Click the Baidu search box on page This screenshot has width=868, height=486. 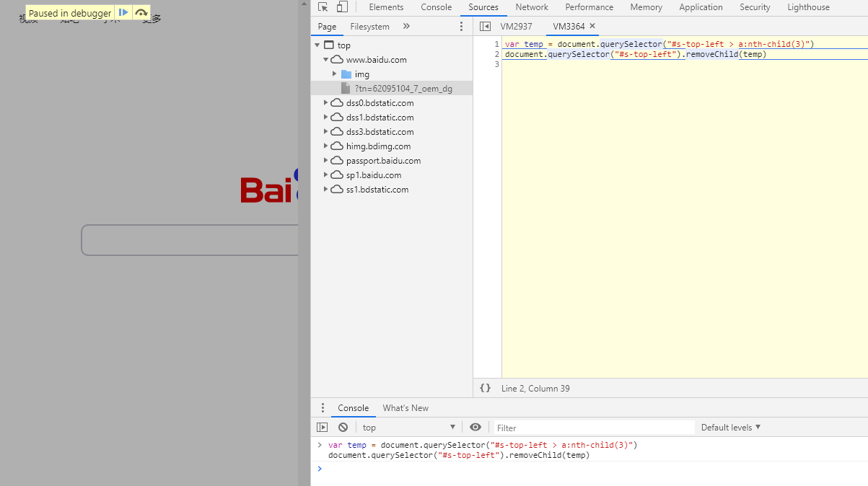pos(190,240)
